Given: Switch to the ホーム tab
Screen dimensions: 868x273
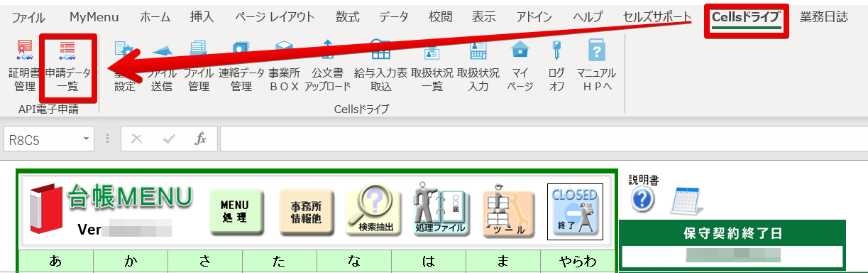Looking at the screenshot, I should [155, 17].
